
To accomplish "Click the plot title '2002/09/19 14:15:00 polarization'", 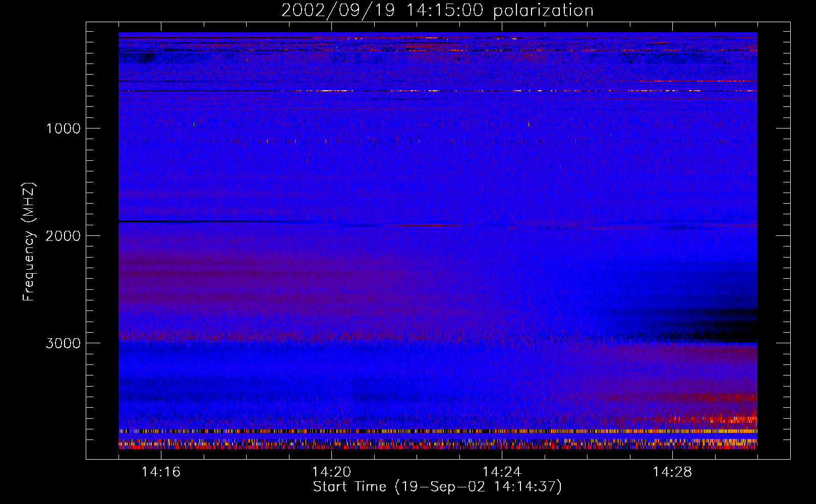I will coord(437,11).
